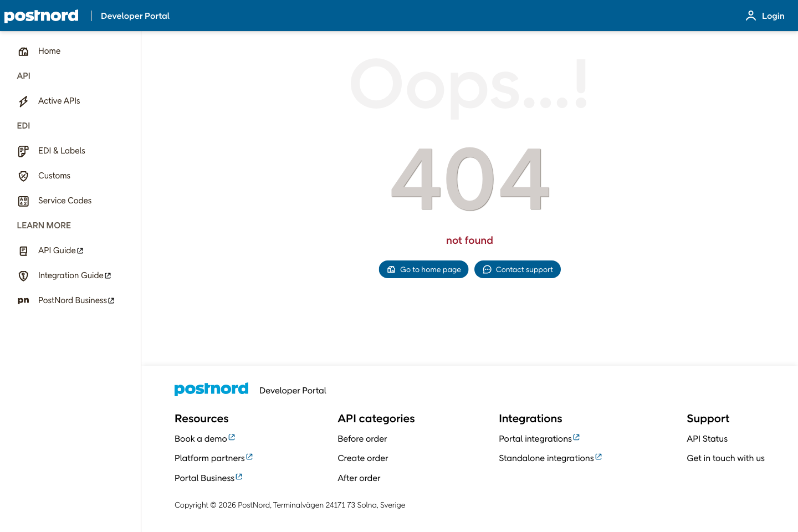
Task: Click the Login person icon in the header
Action: (751, 16)
